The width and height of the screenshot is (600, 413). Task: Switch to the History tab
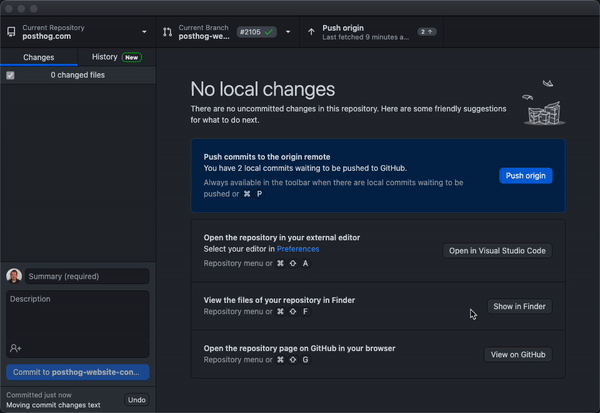[104, 57]
